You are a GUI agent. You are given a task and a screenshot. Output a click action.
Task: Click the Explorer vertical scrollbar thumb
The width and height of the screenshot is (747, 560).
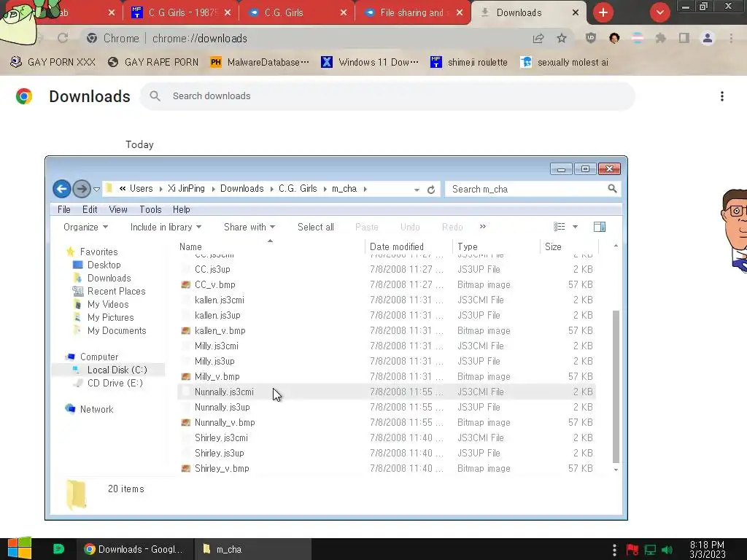click(x=616, y=386)
